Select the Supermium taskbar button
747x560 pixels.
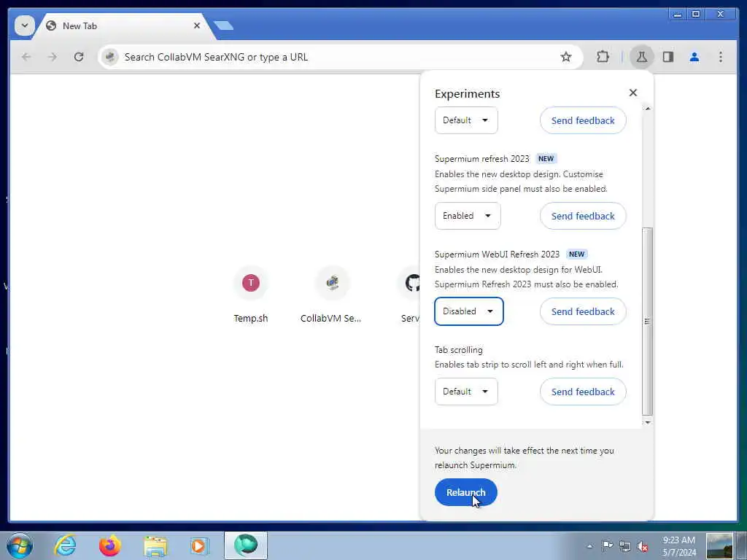coord(245,545)
